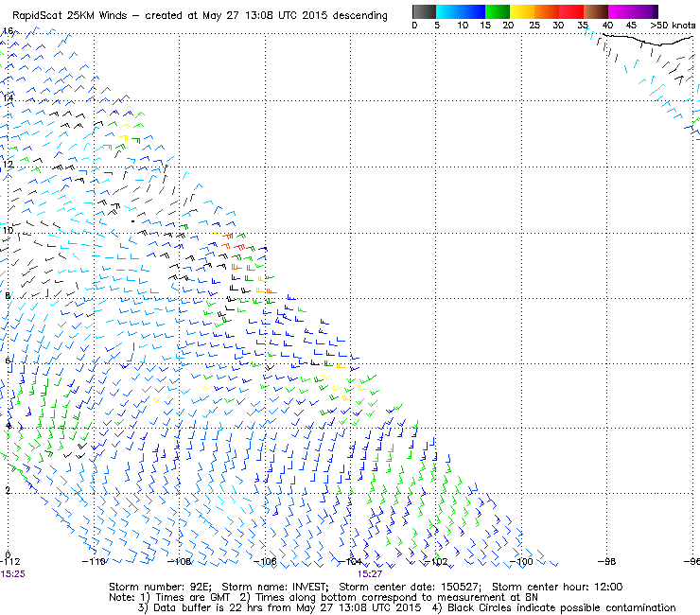Click 'Storm name: INVEST' text
The width and height of the screenshot is (700, 615).
pyautogui.click(x=275, y=587)
